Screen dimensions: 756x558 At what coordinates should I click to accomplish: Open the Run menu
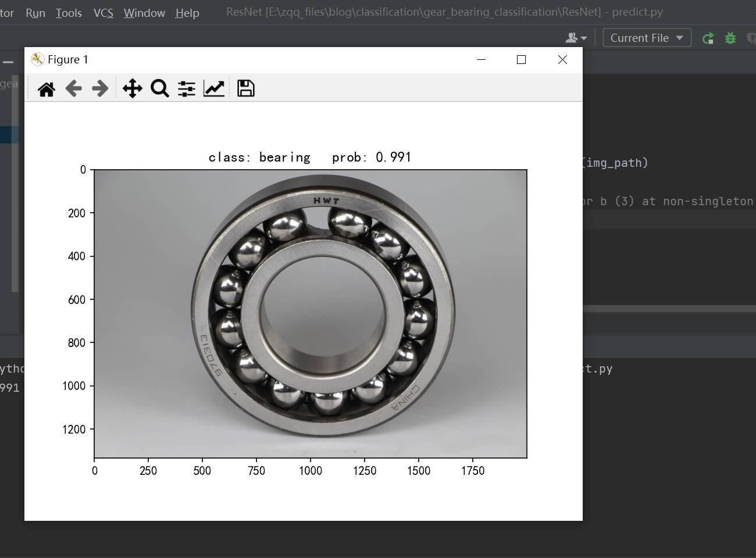point(35,13)
